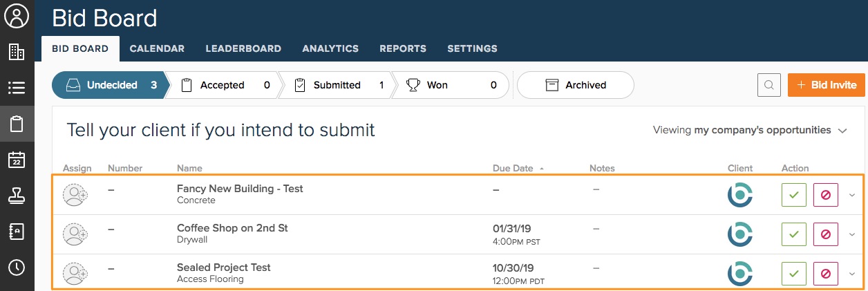This screenshot has height=291, width=868.
Task: Accept the Fancy New Building bid
Action: point(793,195)
